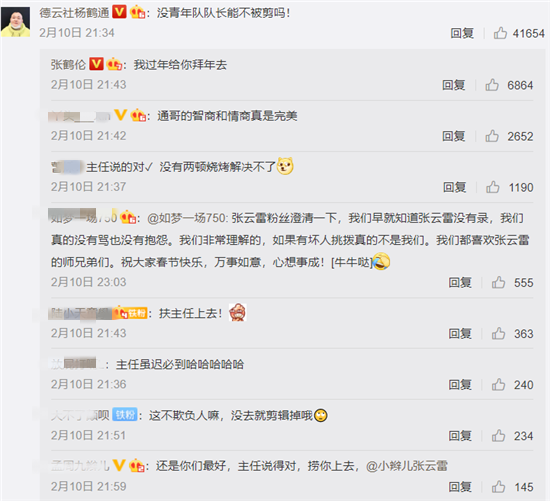Click the 德云社杨鹤通 username link
This screenshot has height=501, width=550.
click(74, 13)
